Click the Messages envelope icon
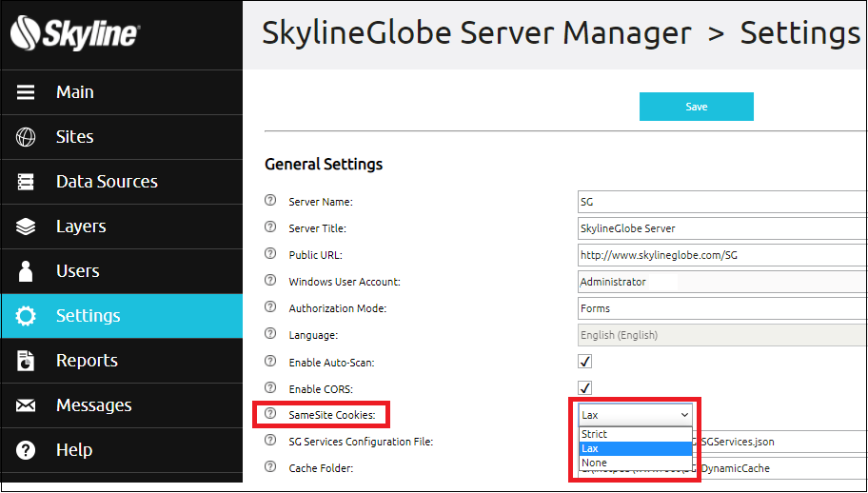Image resolution: width=868 pixels, height=493 pixels. pyautogui.click(x=26, y=405)
